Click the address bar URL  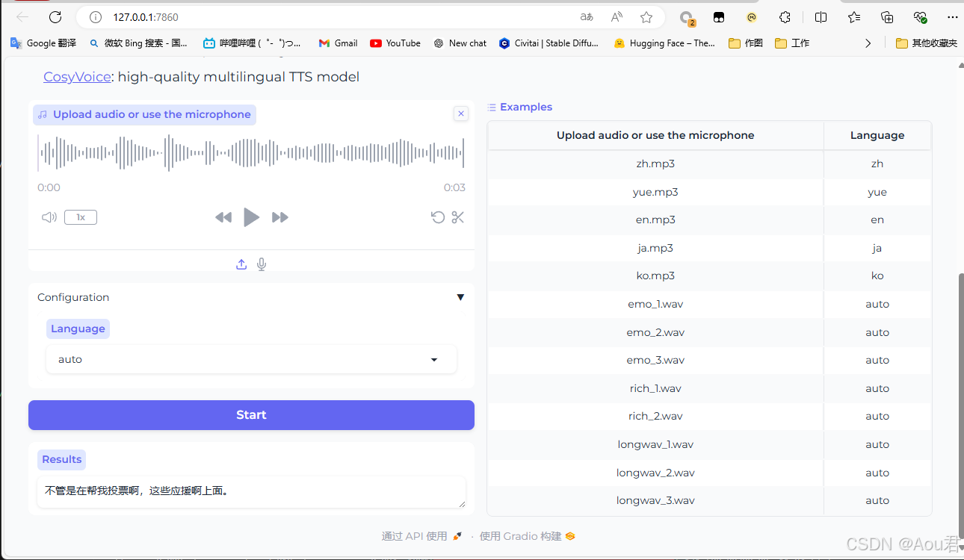coord(146,16)
